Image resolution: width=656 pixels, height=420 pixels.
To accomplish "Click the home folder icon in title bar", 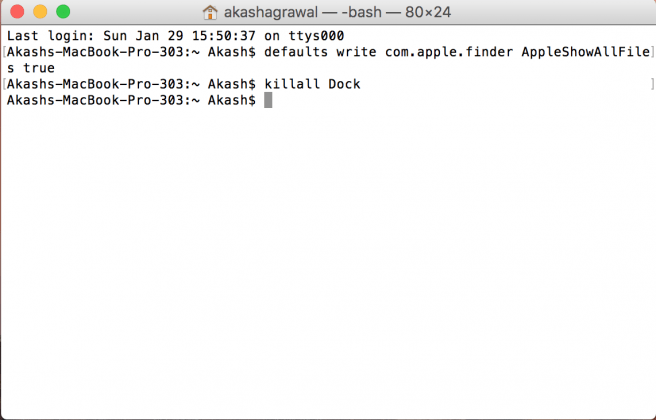I will tap(210, 12).
